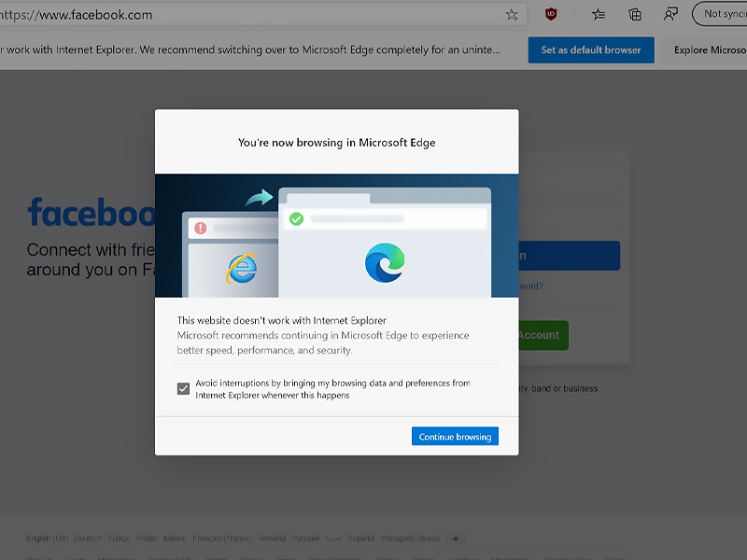Viewport: 747px width, 560px height.
Task: Select Español language link
Action: point(361,539)
